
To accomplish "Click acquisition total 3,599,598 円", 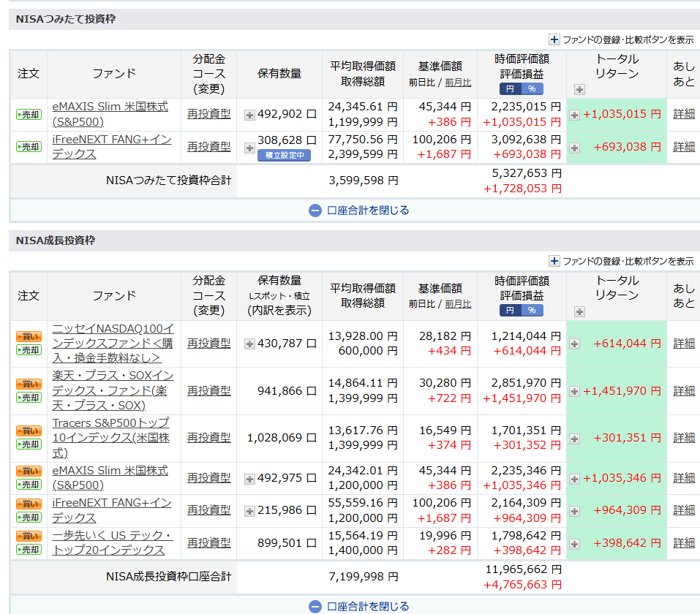I will tap(364, 181).
